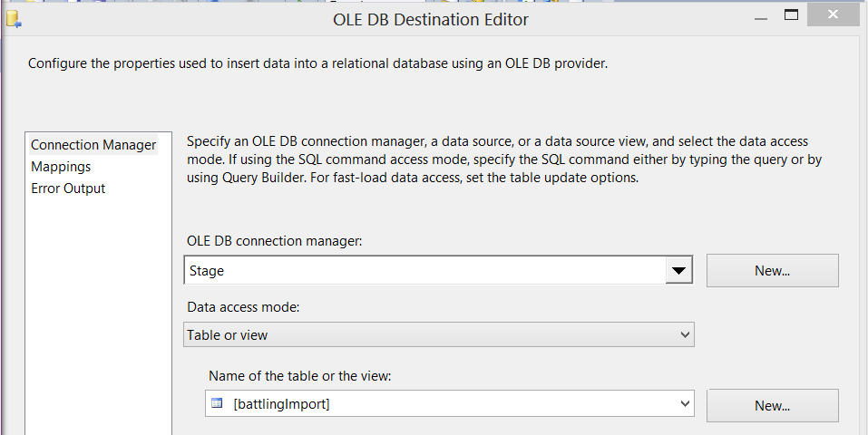Image resolution: width=868 pixels, height=435 pixels.
Task: Go to the Error Output page
Action: 68,188
